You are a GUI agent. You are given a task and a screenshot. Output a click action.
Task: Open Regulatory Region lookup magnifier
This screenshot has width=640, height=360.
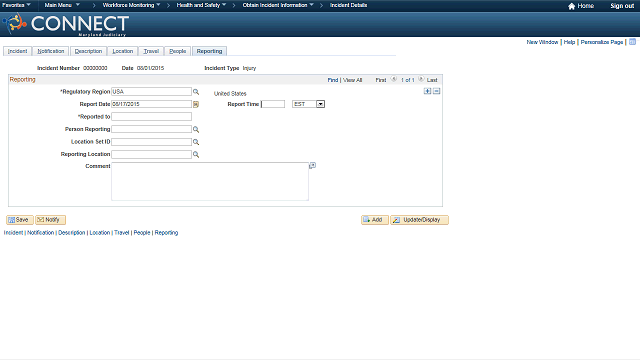196,92
